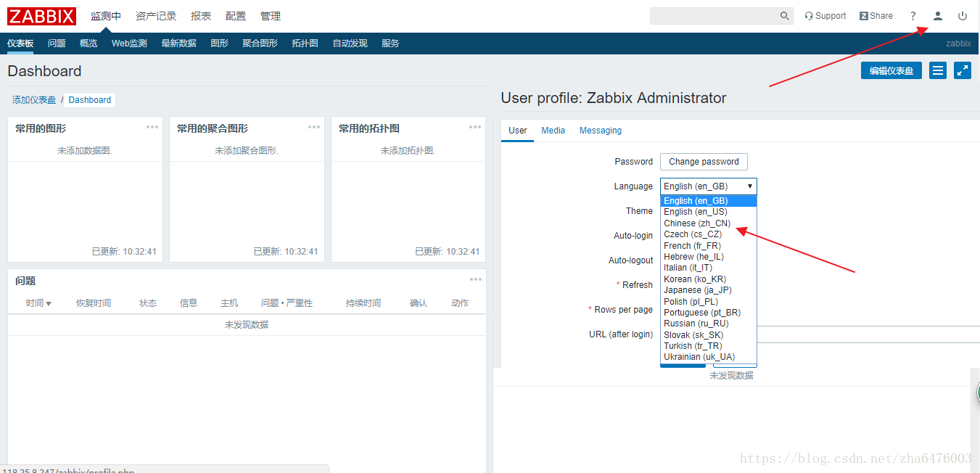Open the help question mark icon
The image size is (980, 473).
point(913,16)
